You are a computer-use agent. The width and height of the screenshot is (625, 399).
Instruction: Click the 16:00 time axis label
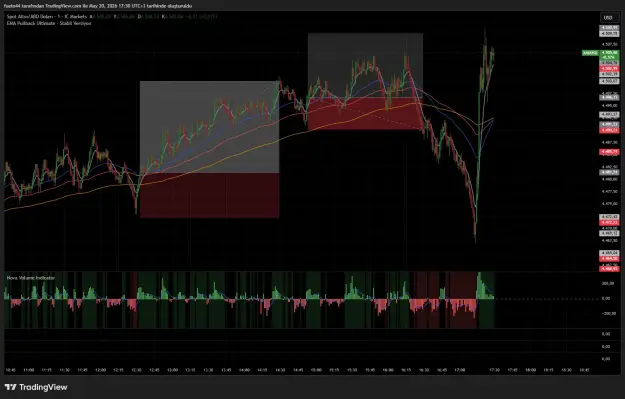point(387,370)
